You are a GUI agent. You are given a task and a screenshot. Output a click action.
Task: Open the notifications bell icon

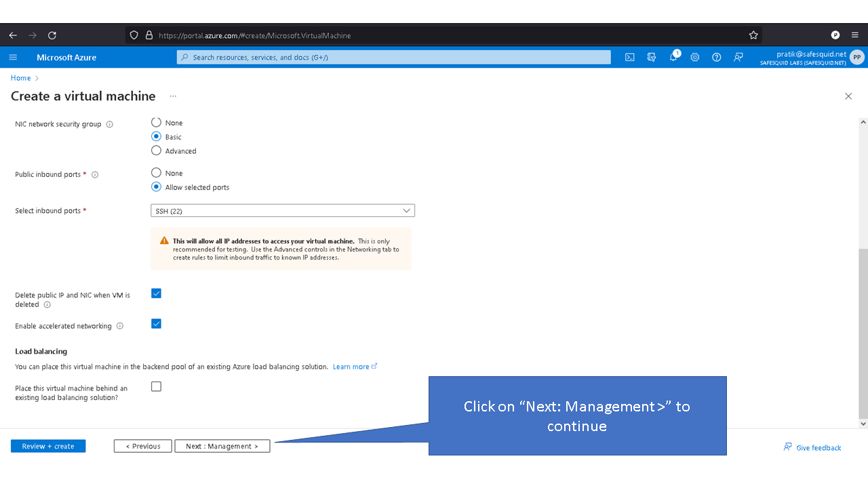[673, 58]
